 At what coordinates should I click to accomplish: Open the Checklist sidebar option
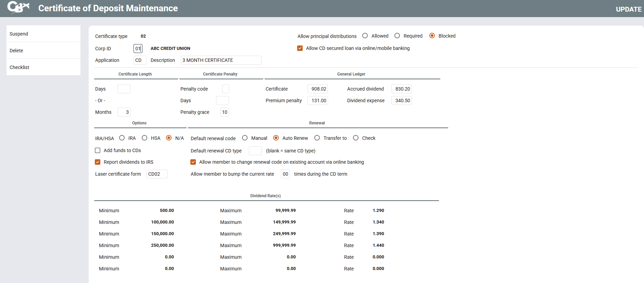click(20, 67)
